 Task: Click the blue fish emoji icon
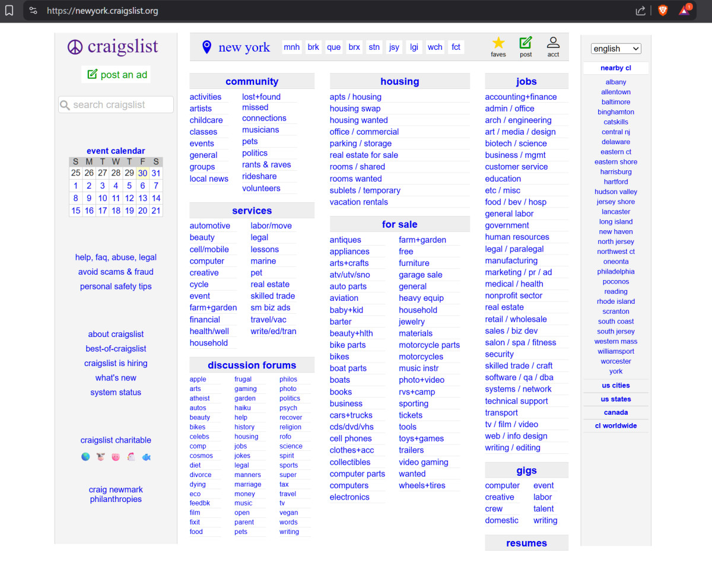click(146, 457)
